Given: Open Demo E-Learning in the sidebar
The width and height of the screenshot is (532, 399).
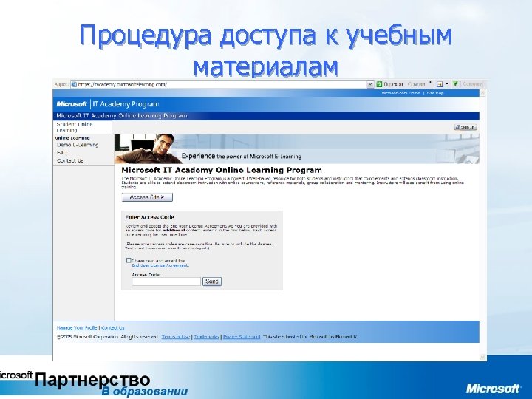Looking at the screenshot, I should [78, 145].
